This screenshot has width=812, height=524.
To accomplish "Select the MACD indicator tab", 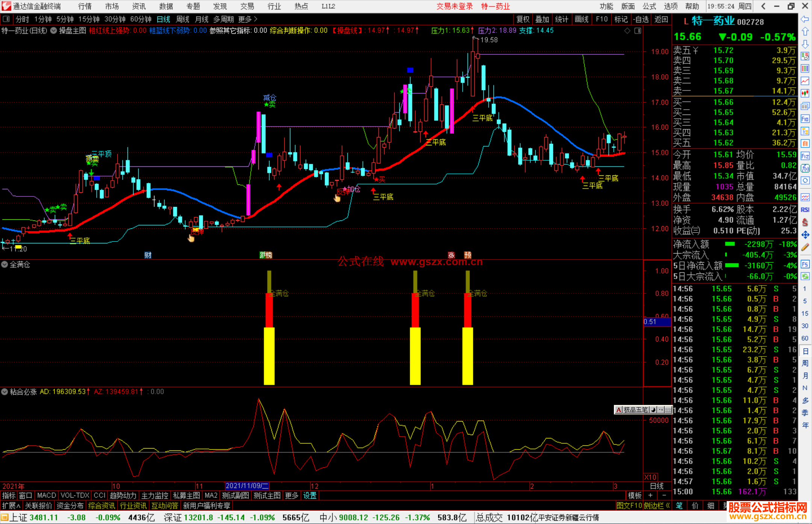I will 47,495.
